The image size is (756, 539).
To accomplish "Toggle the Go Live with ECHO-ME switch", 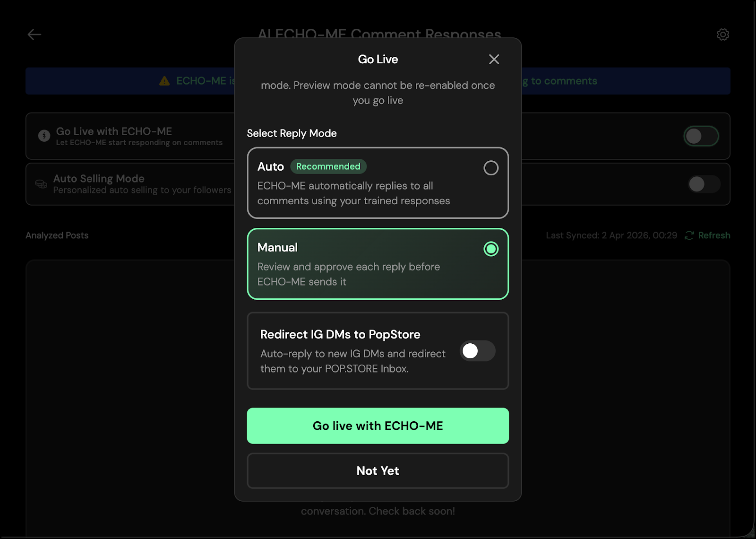I will (x=701, y=136).
